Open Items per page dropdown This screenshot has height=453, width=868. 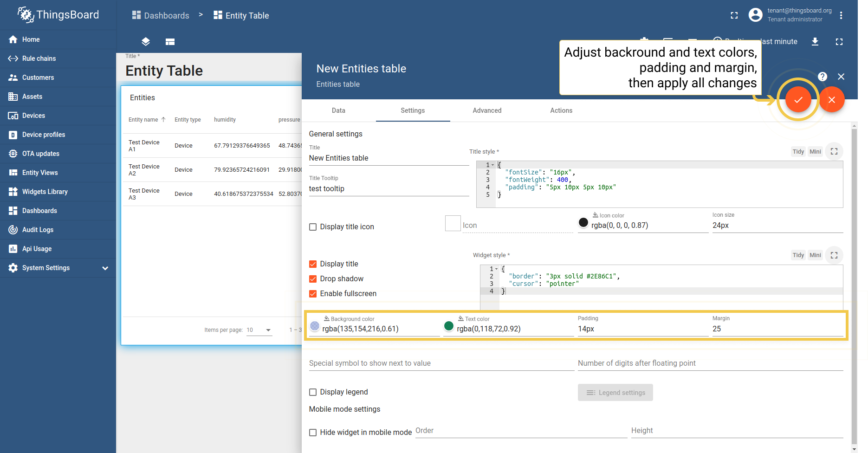coord(259,330)
